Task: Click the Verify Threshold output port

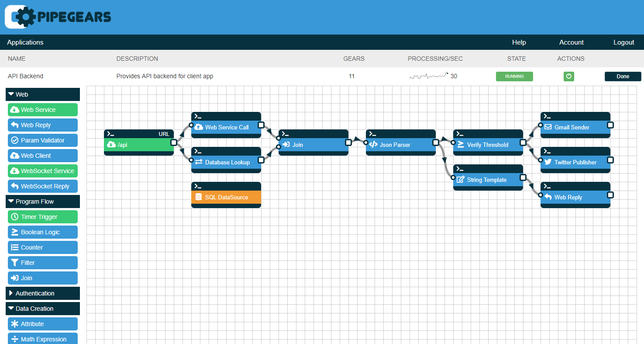Action: pyautogui.click(x=523, y=142)
